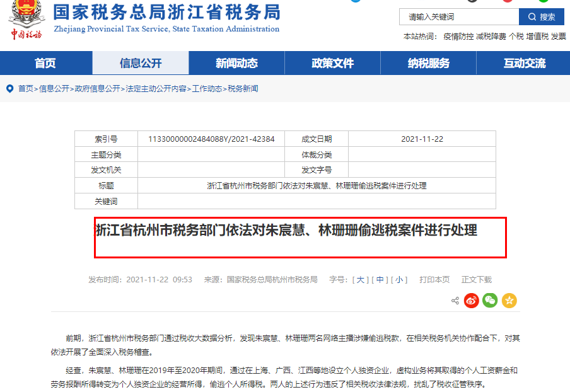The width and height of the screenshot is (570, 392).
Task: Go to 税务新闻 in breadcrumb
Action: pos(243,89)
